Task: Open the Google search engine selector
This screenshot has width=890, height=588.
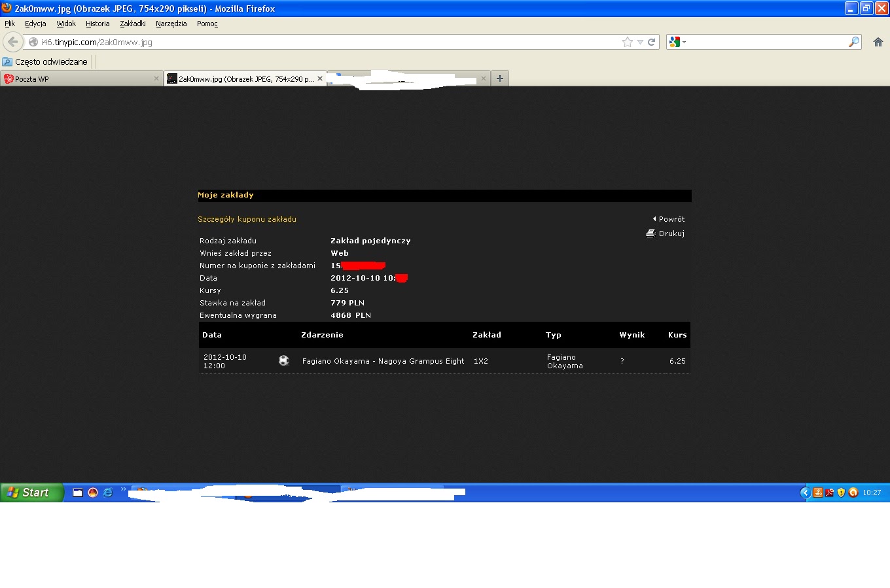Action: (x=677, y=42)
